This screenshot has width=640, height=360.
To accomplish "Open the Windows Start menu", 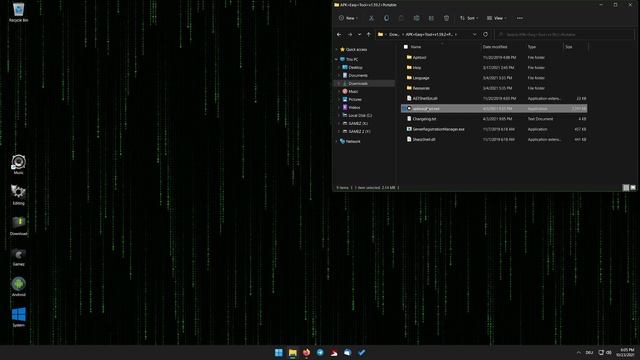I will [279, 353].
